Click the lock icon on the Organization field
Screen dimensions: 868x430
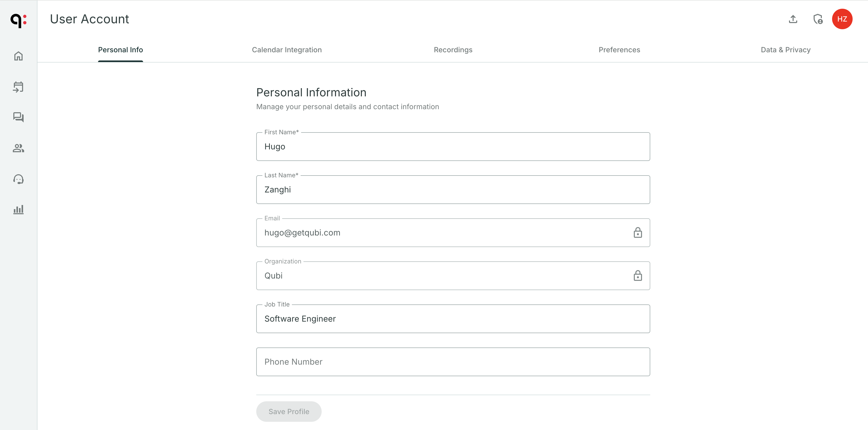pyautogui.click(x=638, y=275)
